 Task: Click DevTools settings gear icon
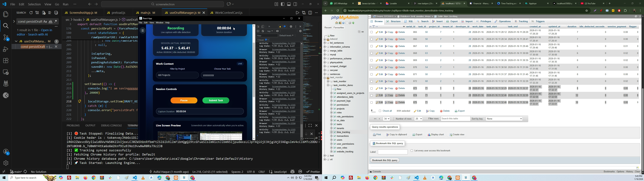click(x=291, y=26)
